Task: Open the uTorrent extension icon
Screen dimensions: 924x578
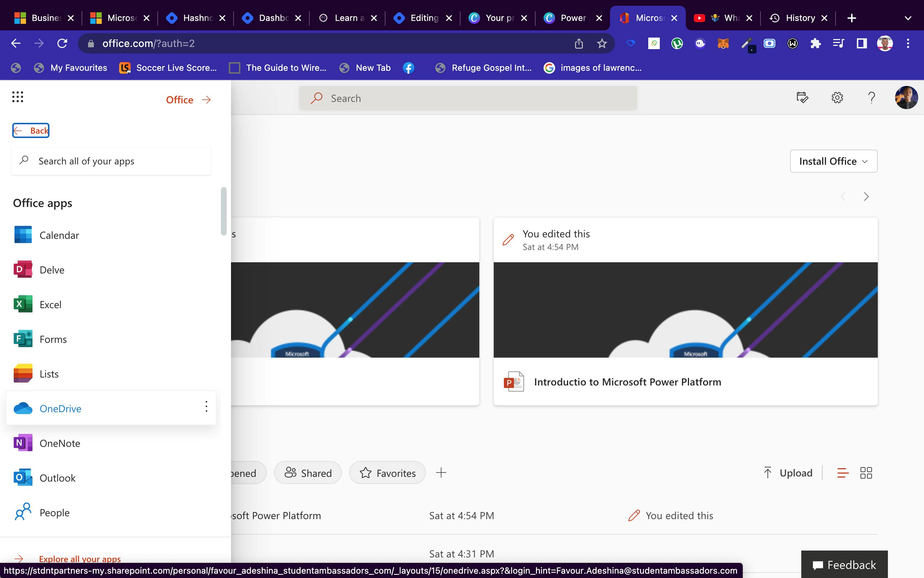Action: (x=677, y=44)
